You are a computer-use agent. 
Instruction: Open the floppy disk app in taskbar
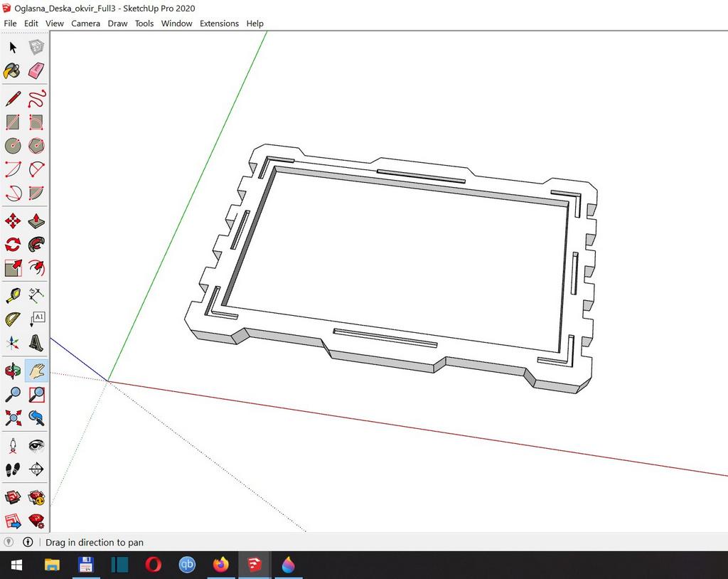pos(86,565)
